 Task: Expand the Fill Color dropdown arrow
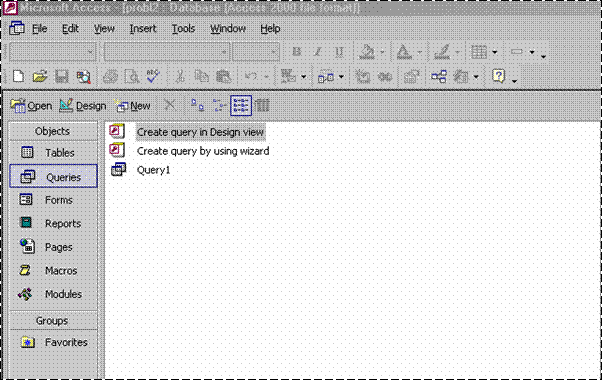pos(382,52)
